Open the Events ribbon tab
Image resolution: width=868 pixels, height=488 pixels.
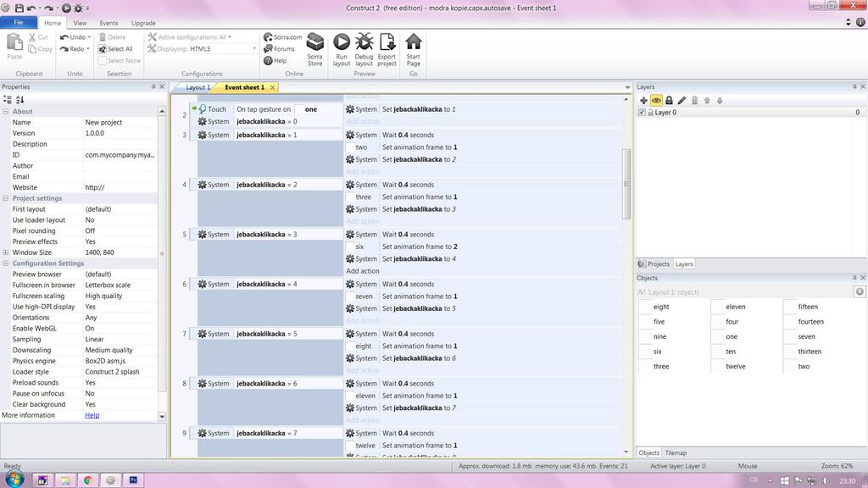click(x=108, y=23)
